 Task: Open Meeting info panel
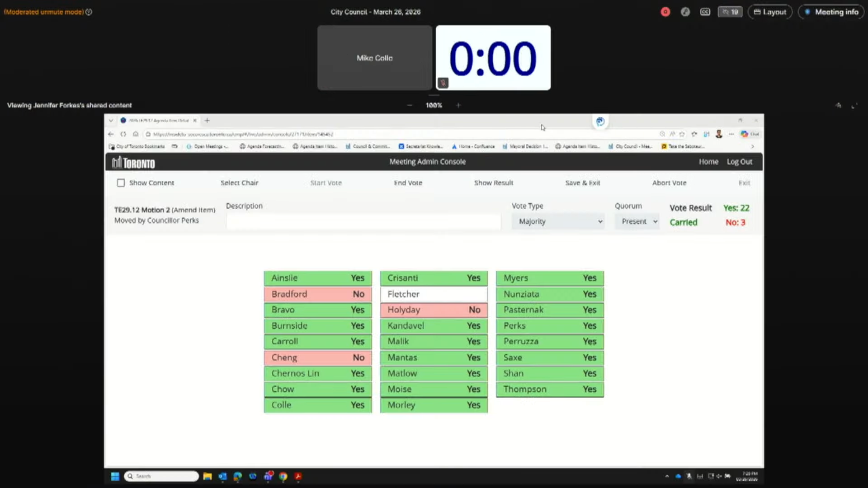pos(831,12)
